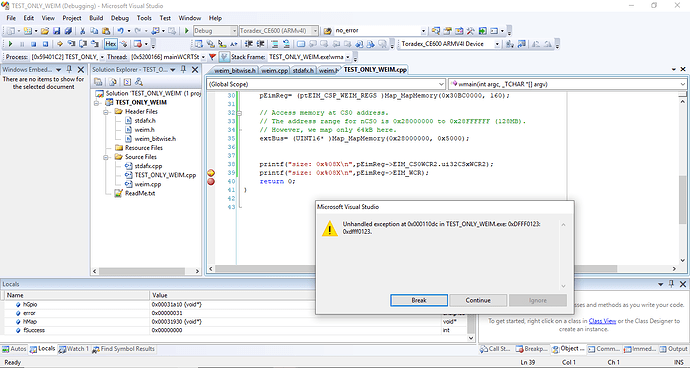Click Continue in the exception dialog

[x=478, y=300]
